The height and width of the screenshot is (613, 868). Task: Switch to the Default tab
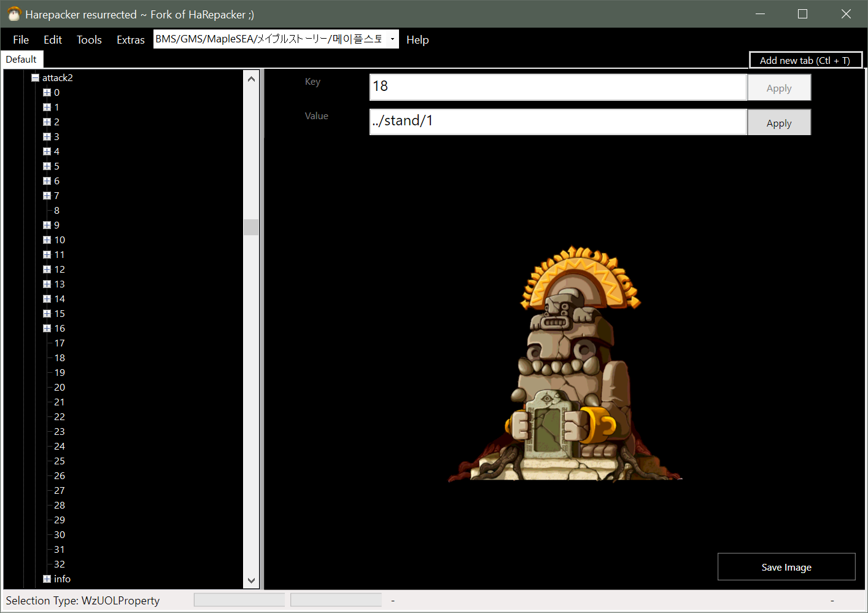[21, 59]
